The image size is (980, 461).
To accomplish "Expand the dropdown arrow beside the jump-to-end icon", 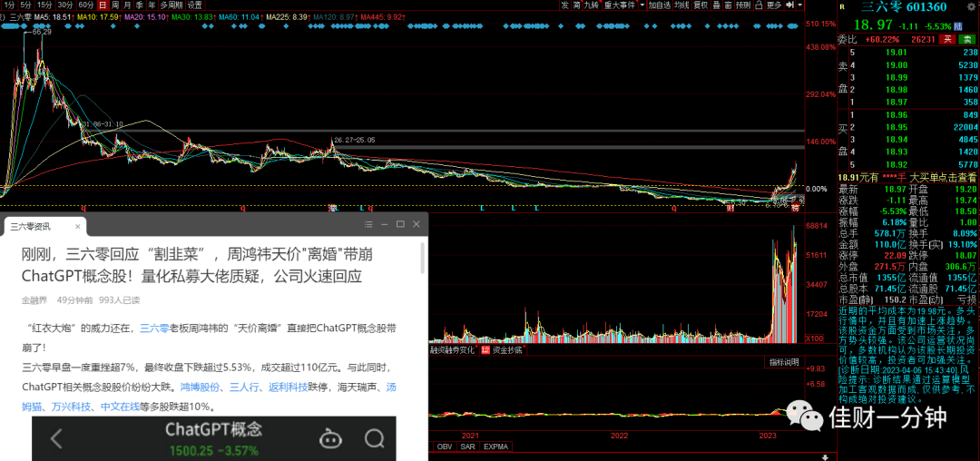I will (800, 5).
